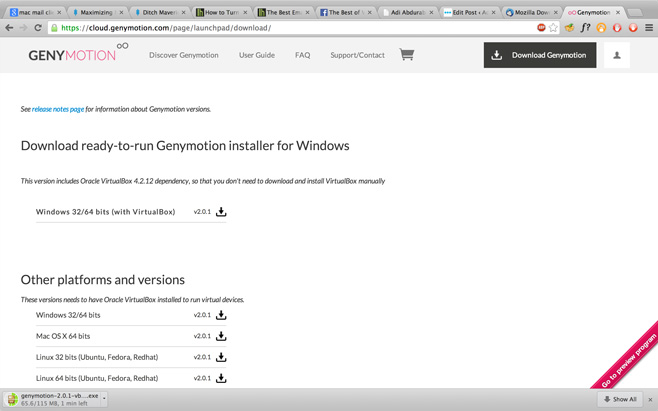Switch to the Adi Abdurab tab
The image size is (658, 411).
409,13
